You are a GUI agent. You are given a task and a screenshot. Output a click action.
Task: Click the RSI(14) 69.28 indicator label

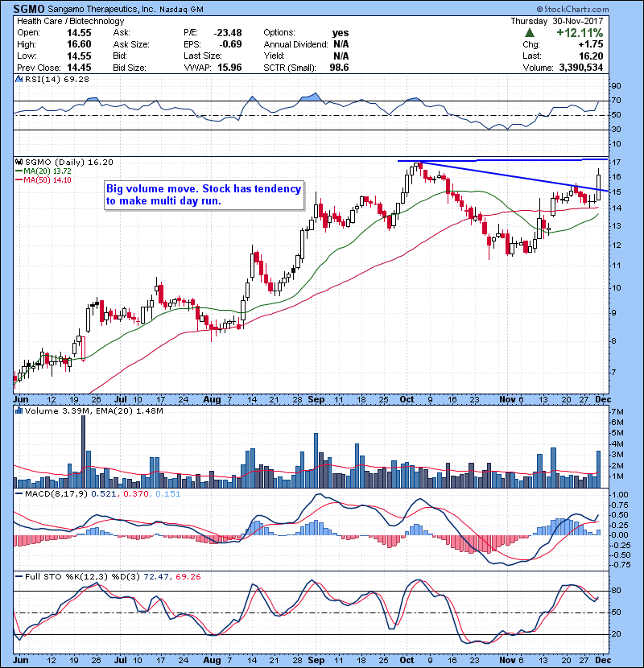click(x=57, y=79)
